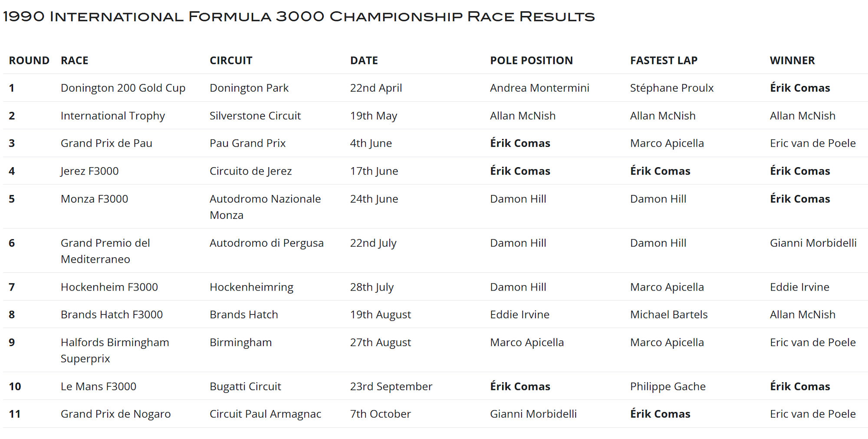Image resolution: width=868 pixels, height=439 pixels.
Task: Click the FASTEST LAP column header
Action: [664, 60]
